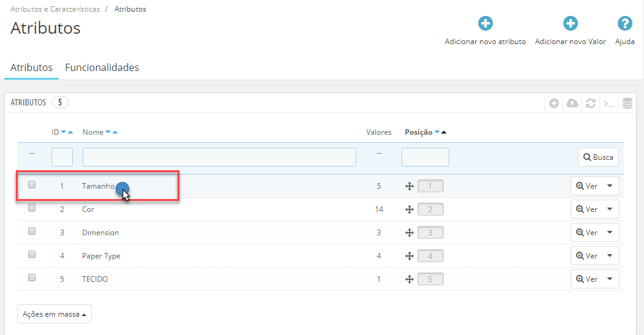
Task: Click the Busca search button
Action: pyautogui.click(x=598, y=157)
